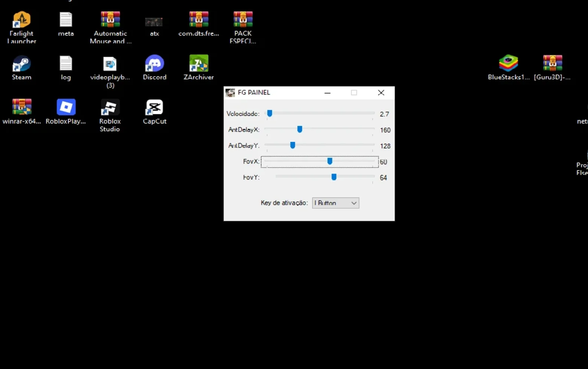
Task: Click the Velocidade slider handle
Action: pyautogui.click(x=270, y=113)
